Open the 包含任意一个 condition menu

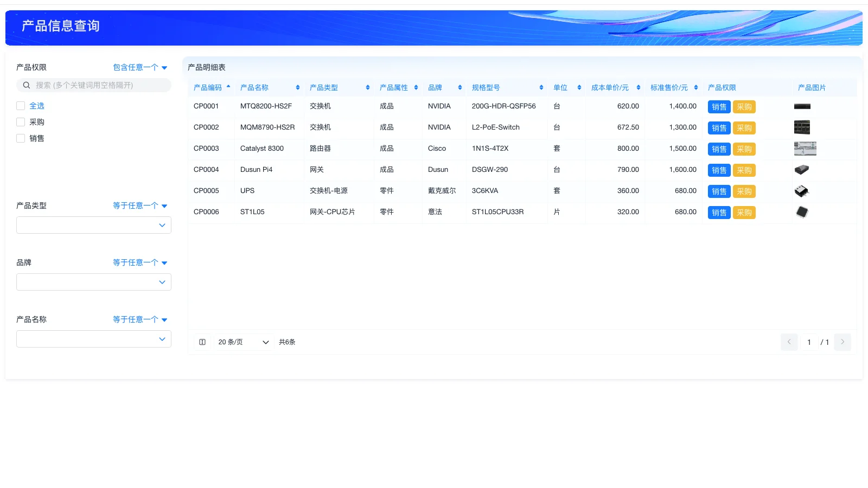coord(139,67)
